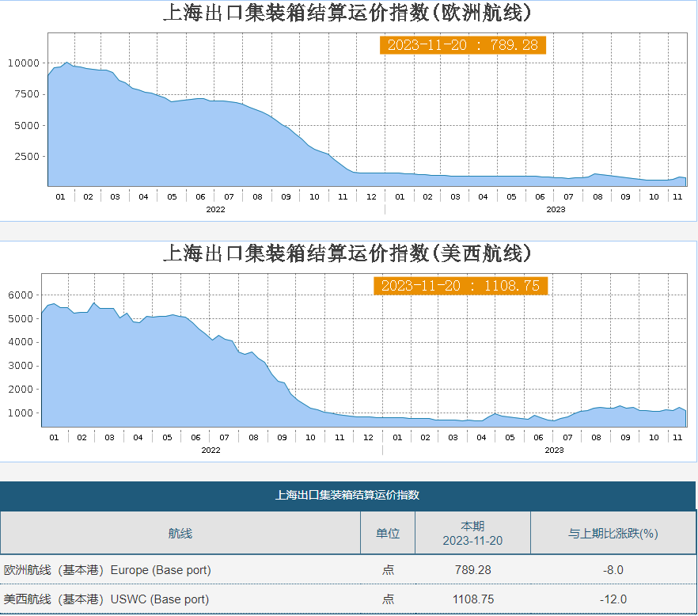
Task: Click the table header 上海出口集装箱结算运价指数
Action: point(347,495)
